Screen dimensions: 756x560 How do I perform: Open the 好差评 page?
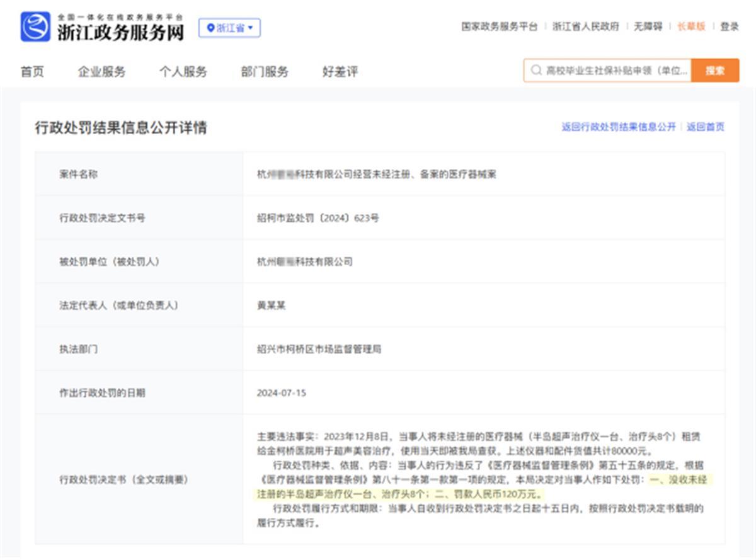click(340, 72)
